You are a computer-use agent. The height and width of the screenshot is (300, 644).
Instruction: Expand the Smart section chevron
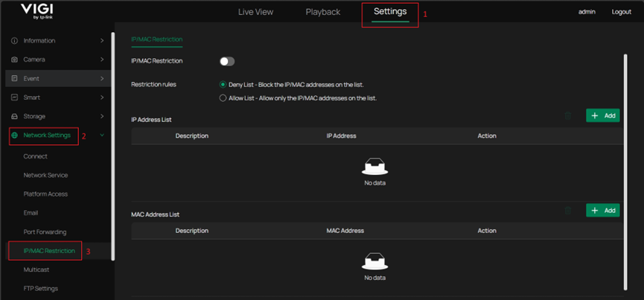point(102,98)
